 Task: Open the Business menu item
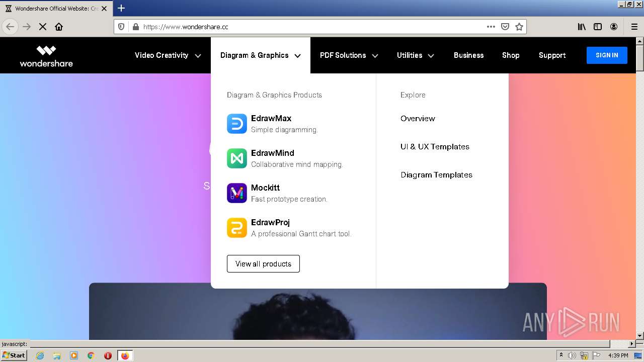(x=468, y=55)
